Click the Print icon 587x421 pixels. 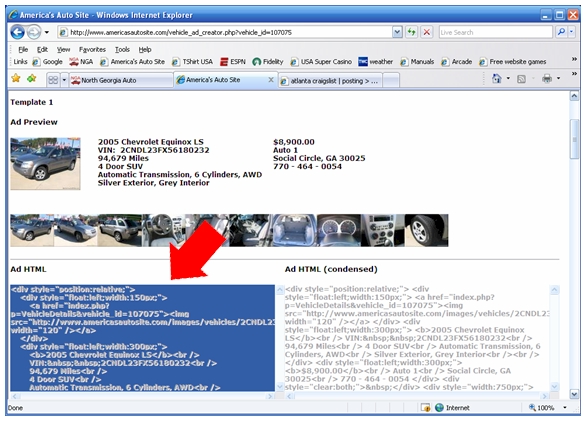(x=547, y=79)
